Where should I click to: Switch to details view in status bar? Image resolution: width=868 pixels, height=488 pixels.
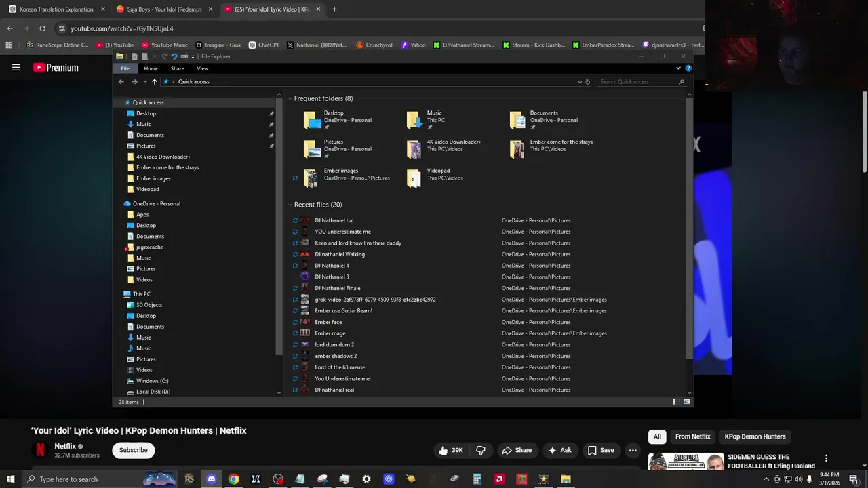tap(675, 402)
